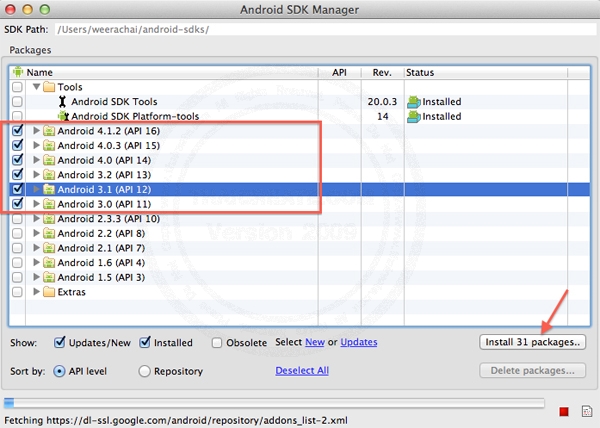This screenshot has height=428, width=600.
Task: Check the Android 2.3.3 (API 10) checkbox
Action: pos(17,219)
